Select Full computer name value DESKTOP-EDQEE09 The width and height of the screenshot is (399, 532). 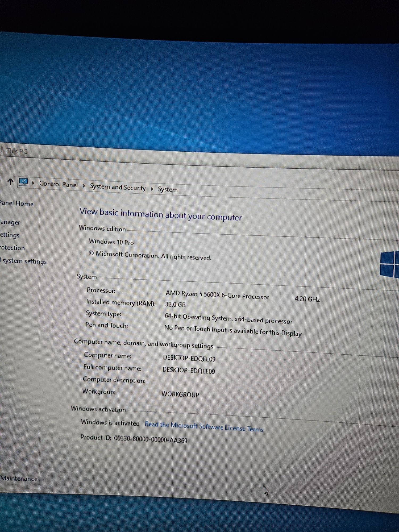(189, 370)
